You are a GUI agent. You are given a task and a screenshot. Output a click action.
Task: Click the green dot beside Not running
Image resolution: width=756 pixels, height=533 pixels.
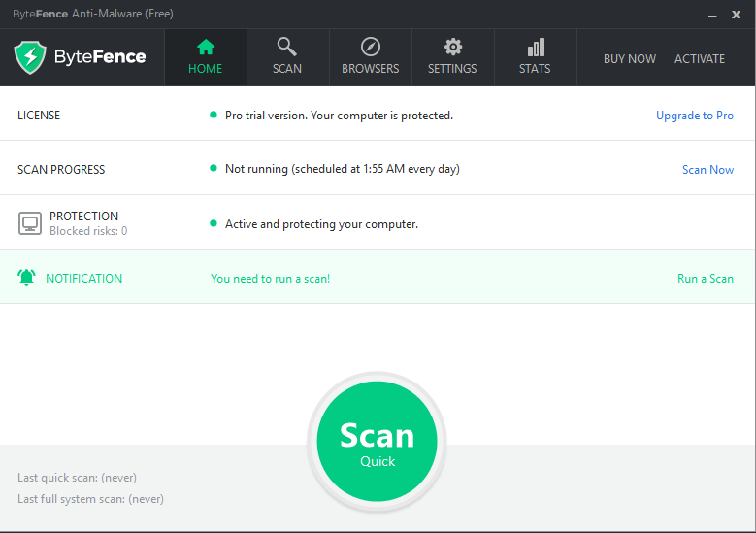[214, 168]
